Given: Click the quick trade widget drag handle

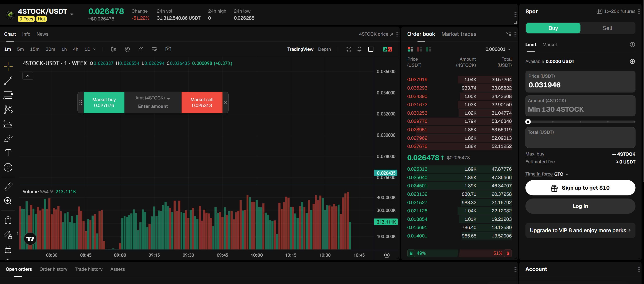Looking at the screenshot, I should [81, 102].
